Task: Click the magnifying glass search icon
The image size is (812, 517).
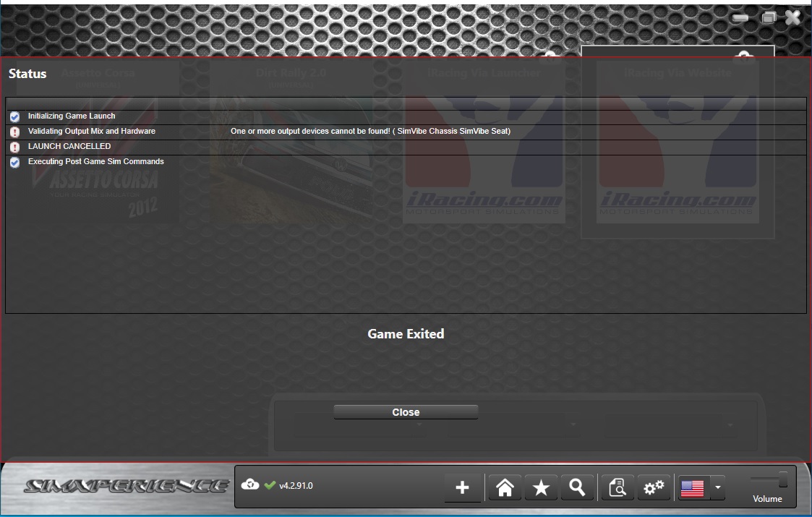Action: point(578,487)
